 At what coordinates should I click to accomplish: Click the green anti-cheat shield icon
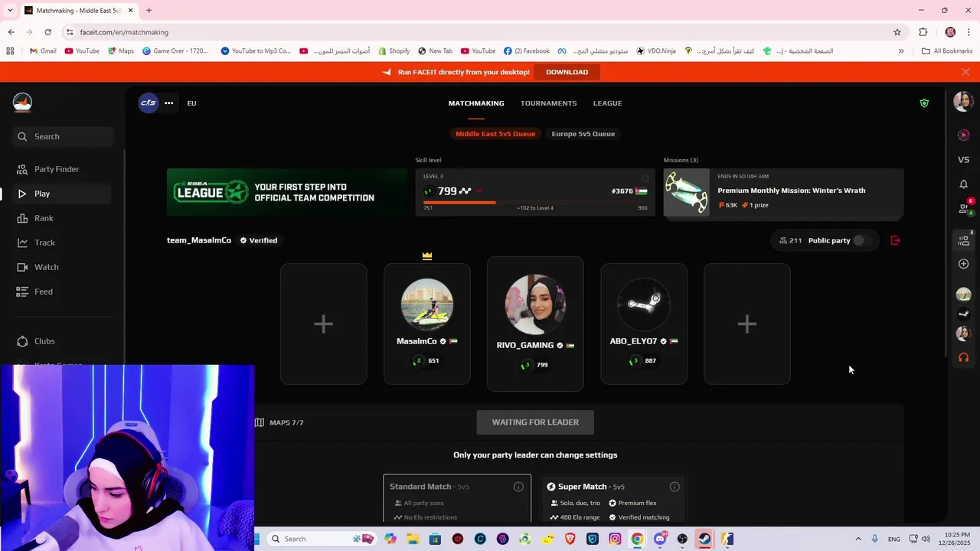924,103
